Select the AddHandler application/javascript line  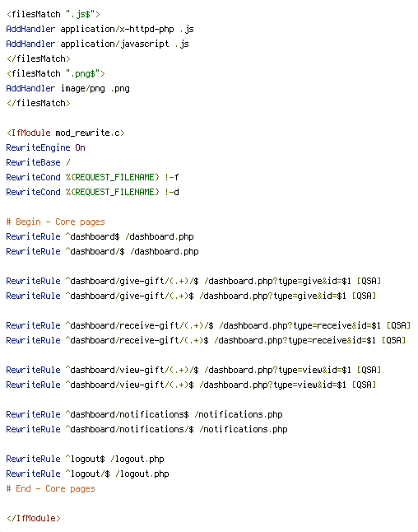point(98,44)
